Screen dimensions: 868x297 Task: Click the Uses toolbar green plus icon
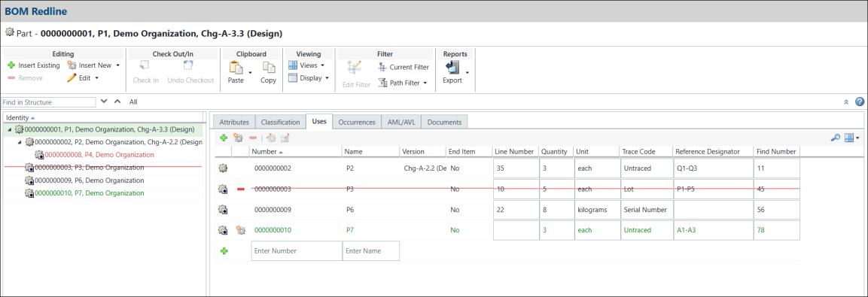[x=224, y=138]
